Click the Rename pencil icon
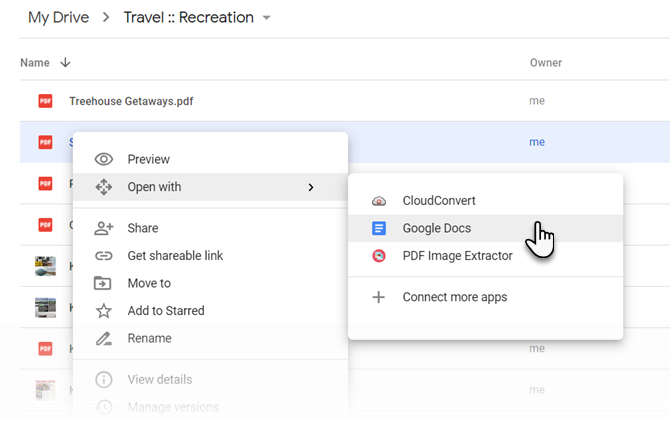The image size is (670, 421). [104, 339]
